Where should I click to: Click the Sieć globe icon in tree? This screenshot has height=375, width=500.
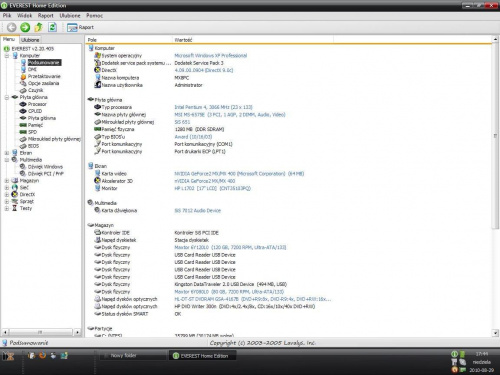click(14, 188)
